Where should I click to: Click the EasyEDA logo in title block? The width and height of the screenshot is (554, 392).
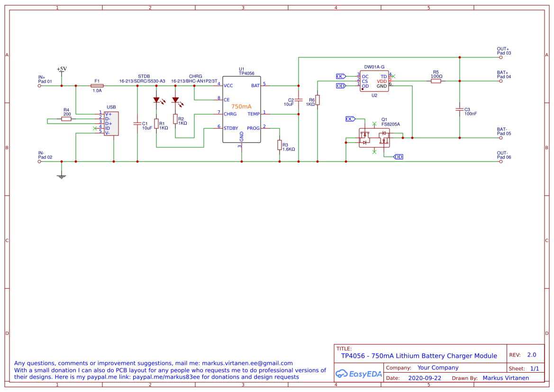[x=359, y=374]
